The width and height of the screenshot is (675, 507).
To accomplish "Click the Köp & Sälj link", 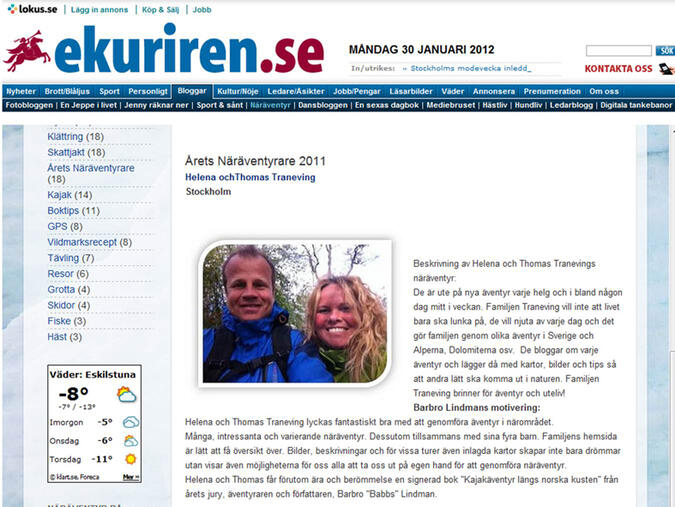I will point(161,9).
